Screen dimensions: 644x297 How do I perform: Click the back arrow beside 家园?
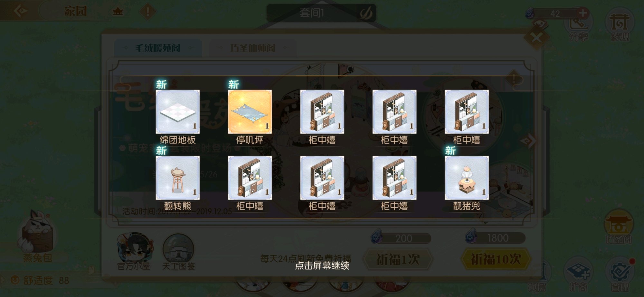[21, 11]
